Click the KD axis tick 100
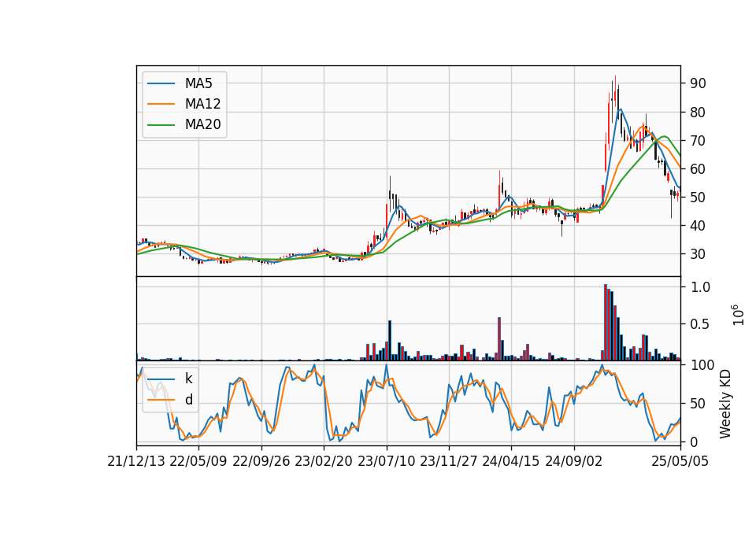This screenshot has height=543, width=756. 702,365
